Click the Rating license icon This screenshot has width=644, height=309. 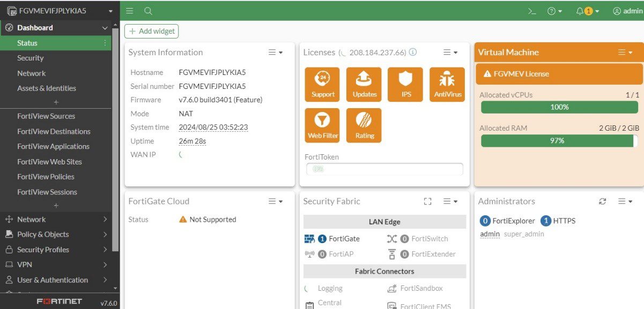point(365,125)
